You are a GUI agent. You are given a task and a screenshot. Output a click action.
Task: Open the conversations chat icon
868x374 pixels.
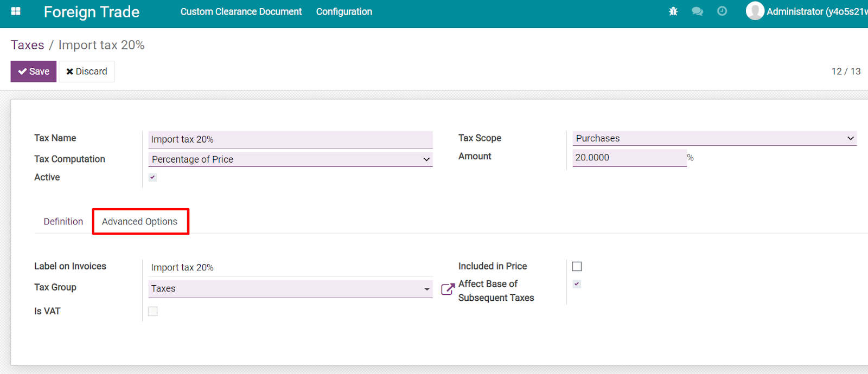pyautogui.click(x=697, y=11)
